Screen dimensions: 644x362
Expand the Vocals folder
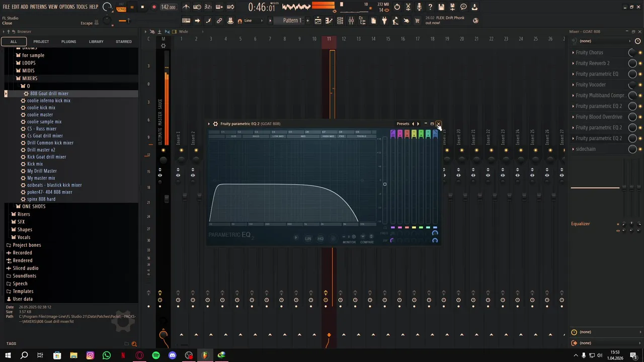tap(24, 237)
